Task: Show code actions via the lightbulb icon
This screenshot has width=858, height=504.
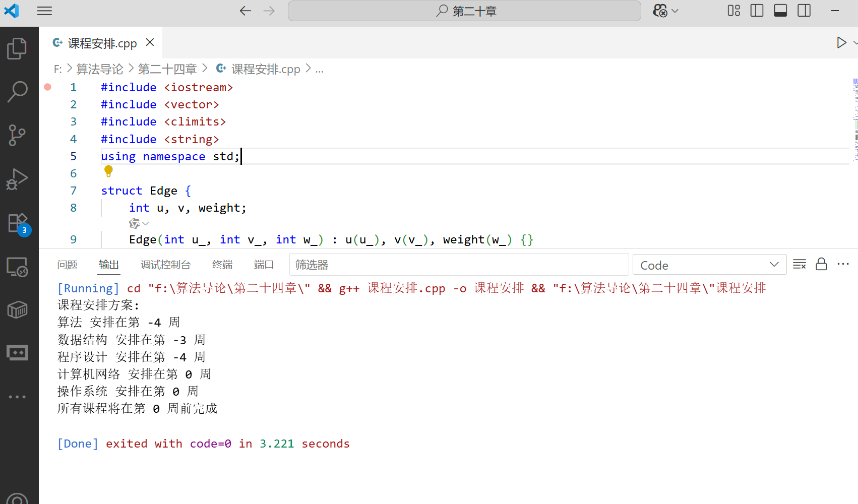Action: coord(108,171)
